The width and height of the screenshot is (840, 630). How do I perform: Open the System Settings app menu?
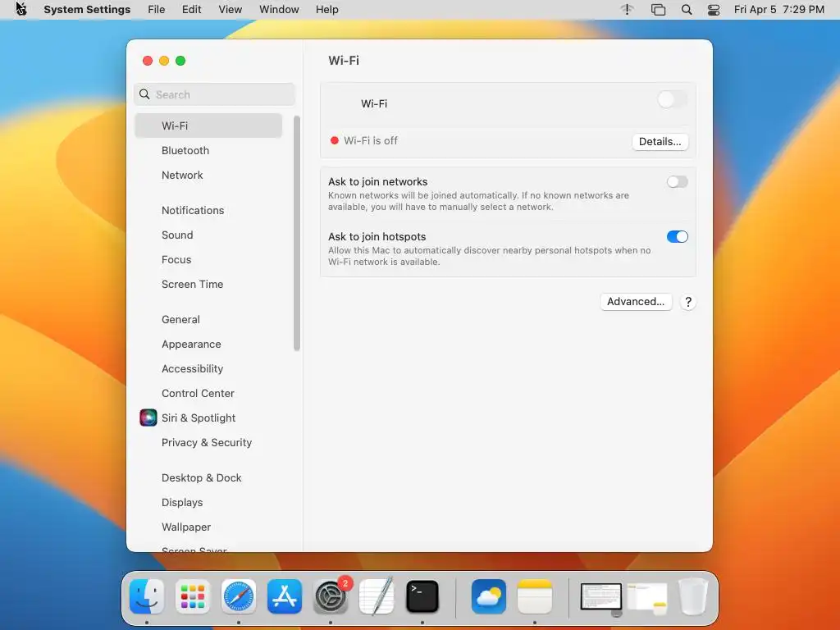(x=87, y=10)
